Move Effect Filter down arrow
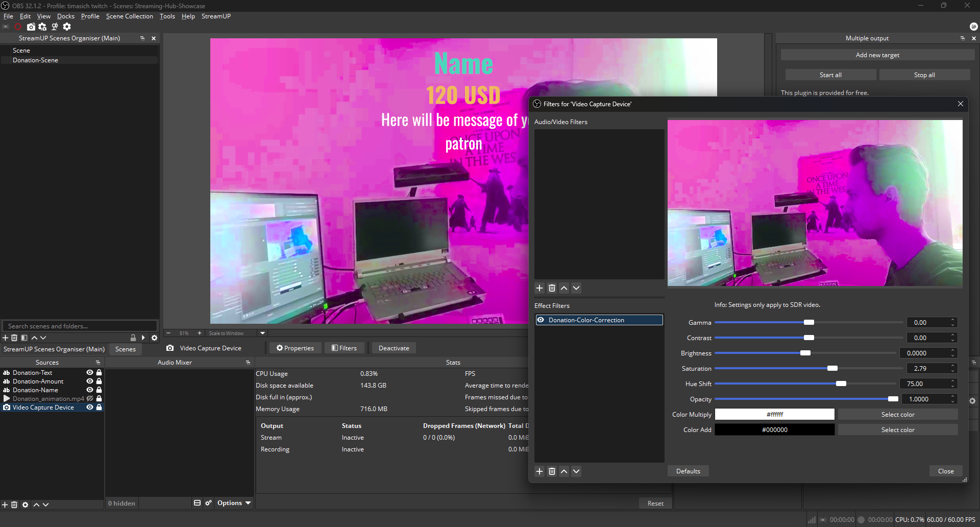The width and height of the screenshot is (980, 527). [x=576, y=471]
